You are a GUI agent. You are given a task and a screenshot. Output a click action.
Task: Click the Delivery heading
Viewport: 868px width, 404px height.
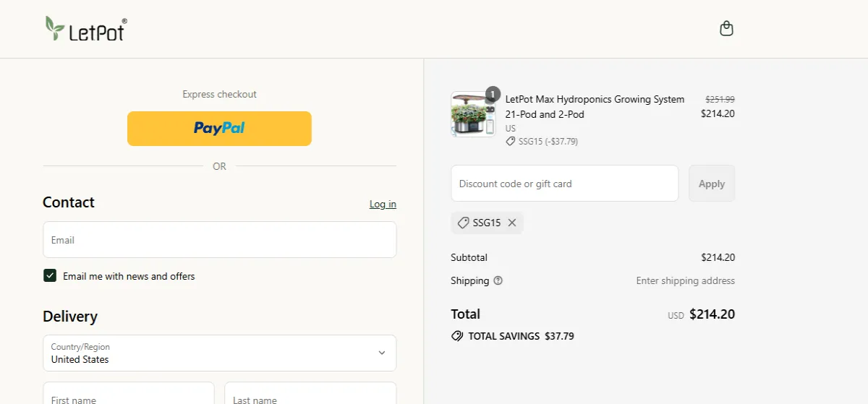70,317
